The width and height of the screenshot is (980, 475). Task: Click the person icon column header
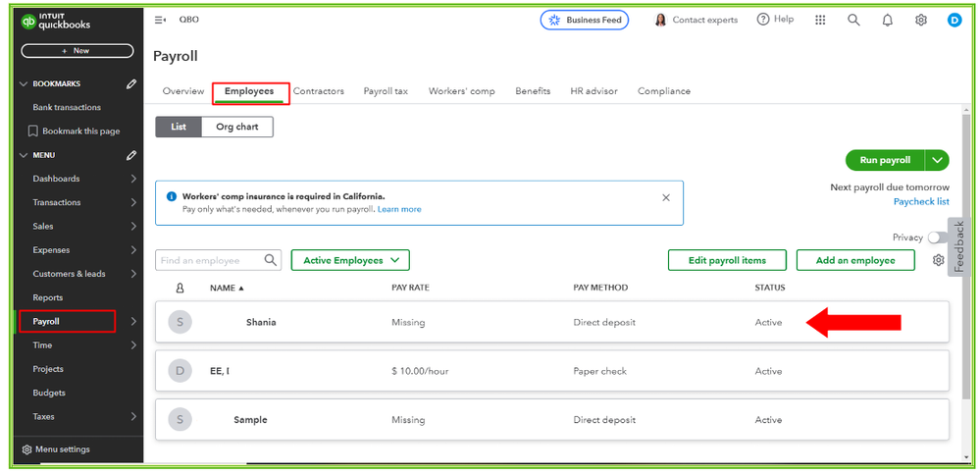point(180,288)
